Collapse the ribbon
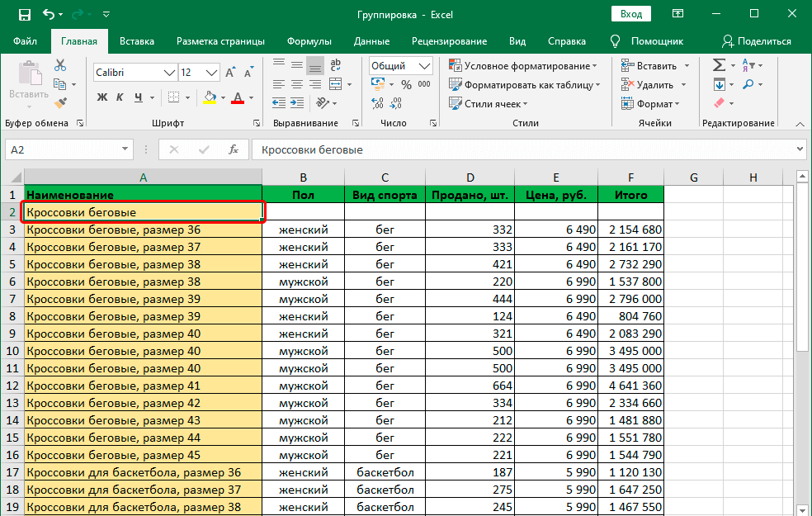This screenshot has height=516, width=812. [x=800, y=124]
